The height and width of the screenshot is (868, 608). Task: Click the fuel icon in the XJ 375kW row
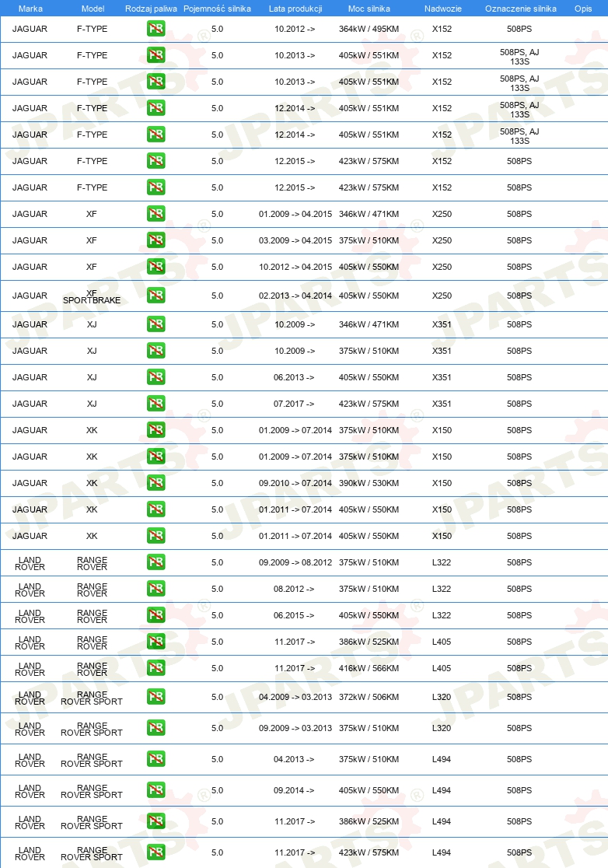coord(156,351)
